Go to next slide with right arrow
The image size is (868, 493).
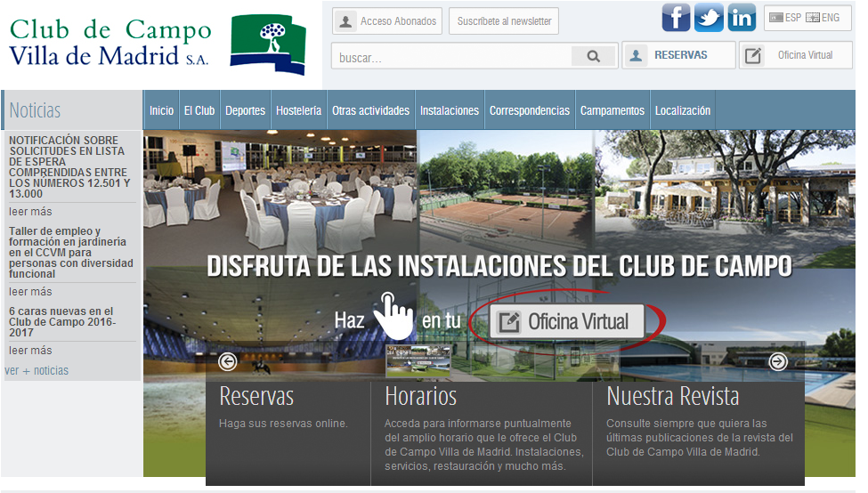[x=778, y=362]
